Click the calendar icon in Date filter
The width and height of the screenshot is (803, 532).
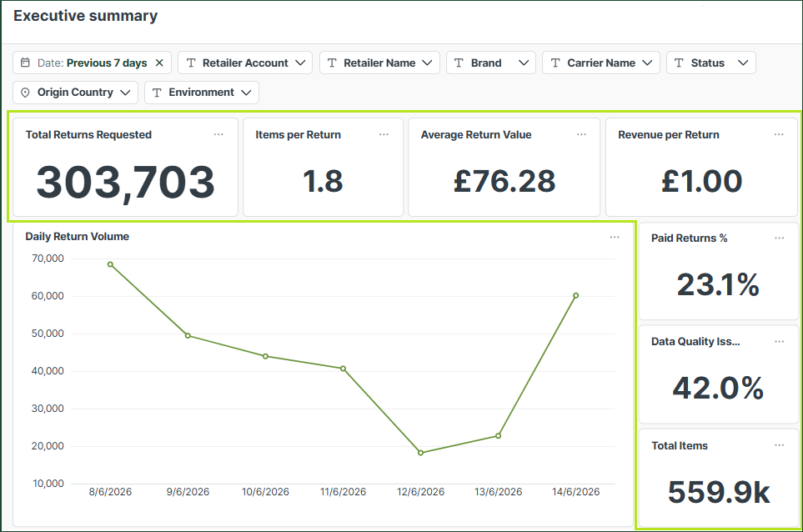[x=24, y=63]
